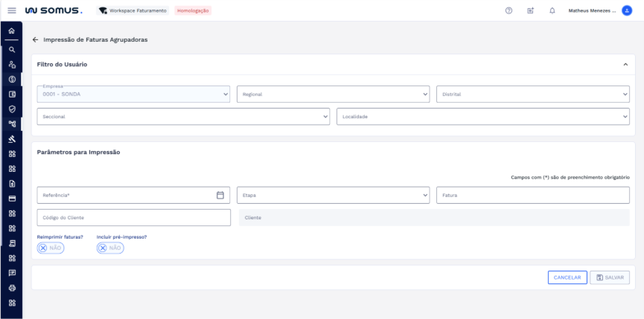644x319 pixels.
Task: Collapse the Filtro do Usuário section
Action: pyautogui.click(x=625, y=65)
